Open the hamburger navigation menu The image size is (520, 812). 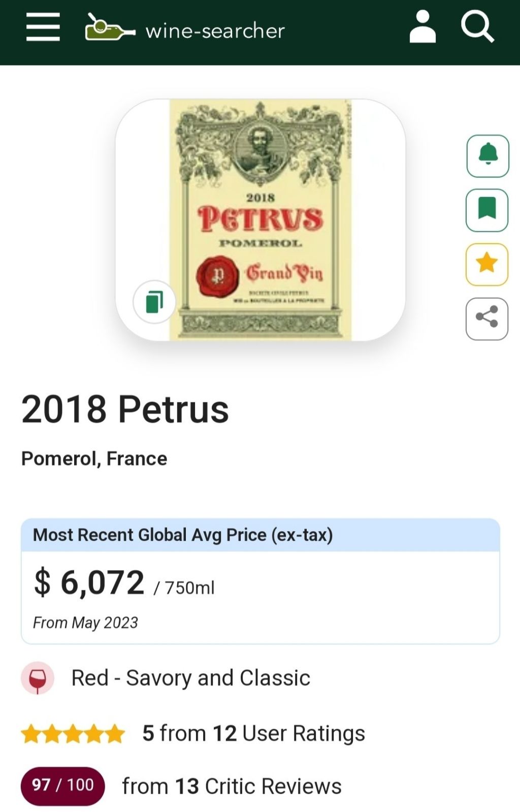(x=43, y=27)
